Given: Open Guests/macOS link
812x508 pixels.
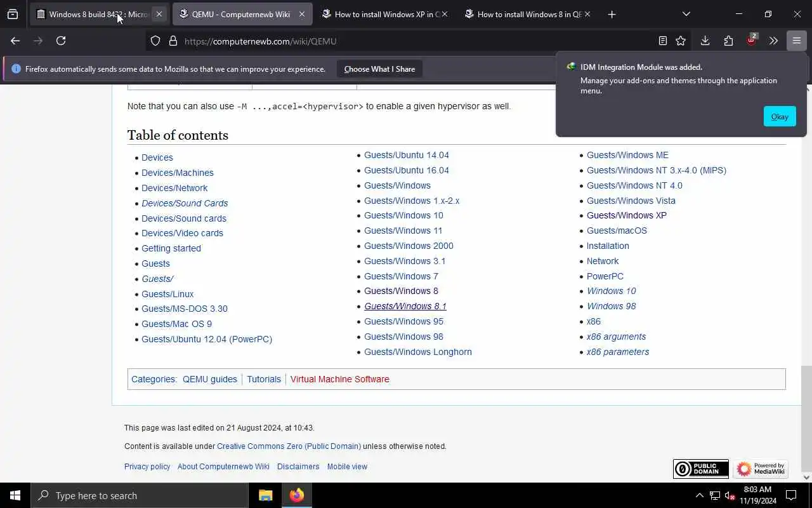Looking at the screenshot, I should 617,231.
